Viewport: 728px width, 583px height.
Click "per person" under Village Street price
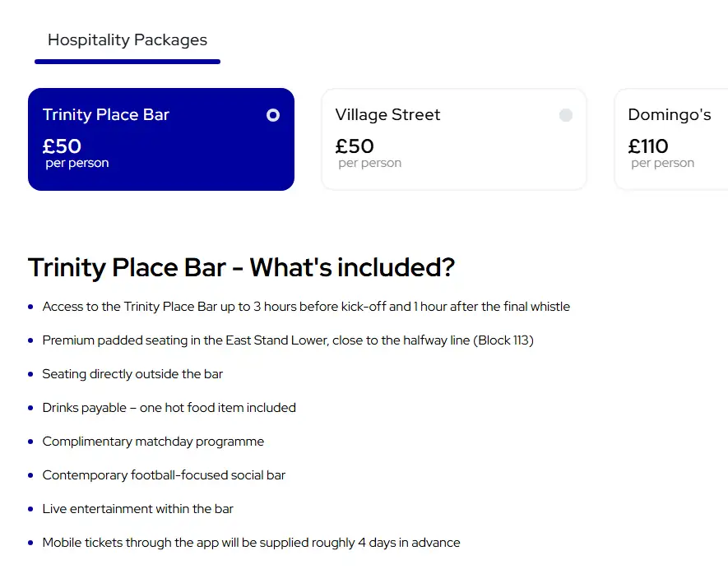[x=370, y=164]
